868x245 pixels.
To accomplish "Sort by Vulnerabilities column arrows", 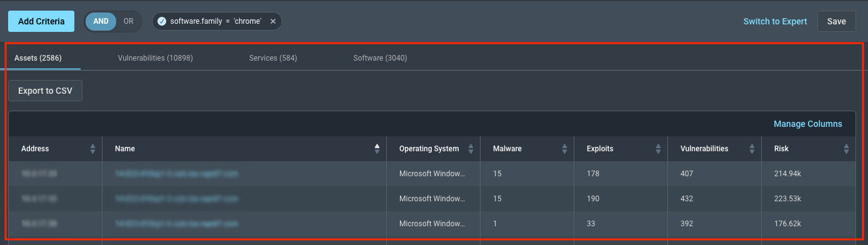I will 752,149.
